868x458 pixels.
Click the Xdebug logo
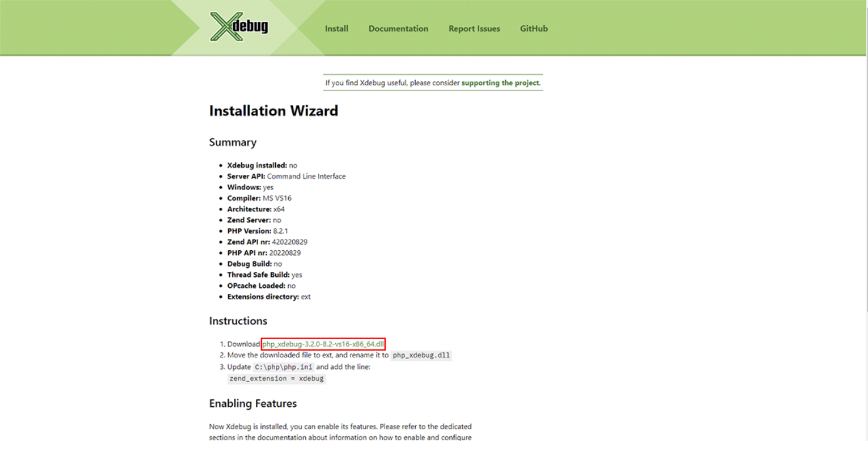pyautogui.click(x=239, y=27)
